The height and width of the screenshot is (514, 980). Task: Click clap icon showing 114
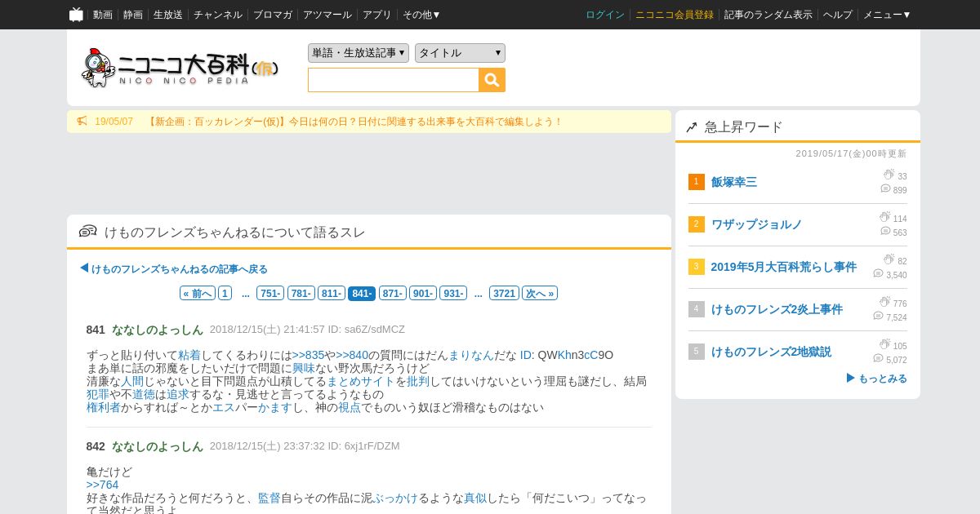tap(884, 217)
